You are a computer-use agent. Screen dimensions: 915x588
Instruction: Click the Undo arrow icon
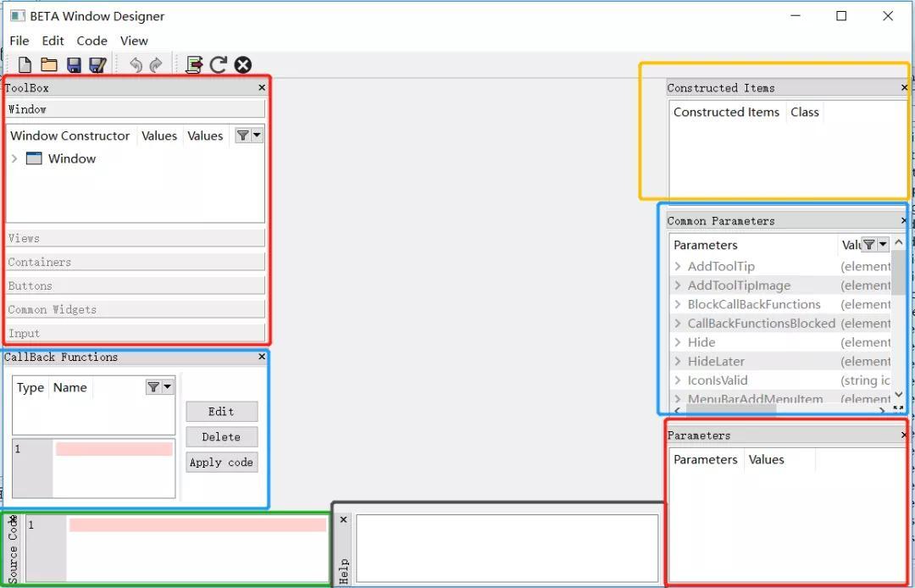(x=136, y=64)
